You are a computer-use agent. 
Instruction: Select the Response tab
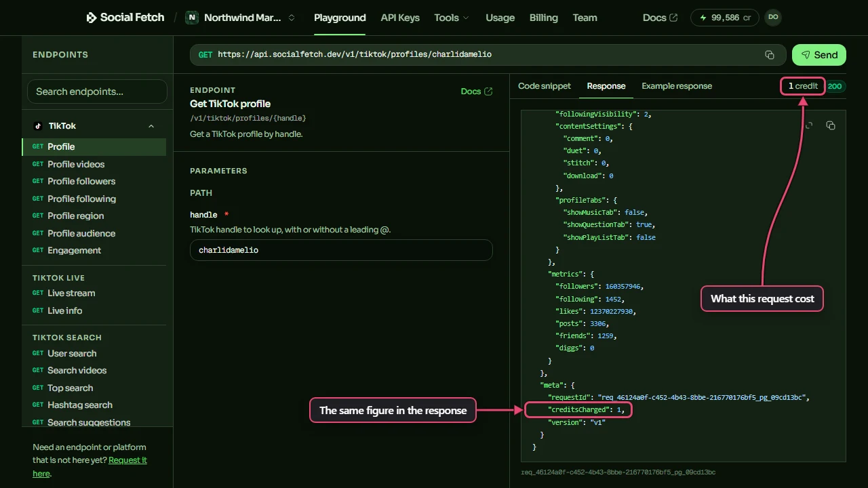tap(606, 86)
